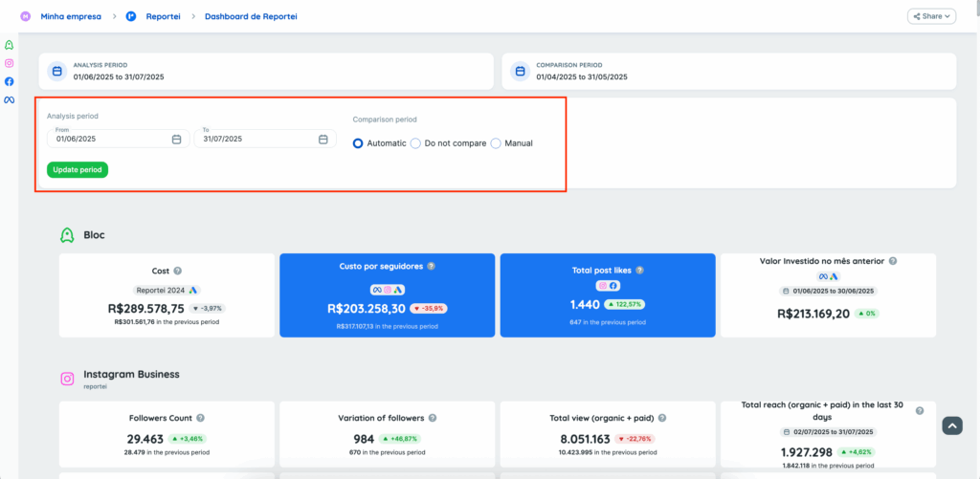Viewport: 980px width, 479px height.
Task: Click the help icon next to Cost
Action: [x=178, y=271]
